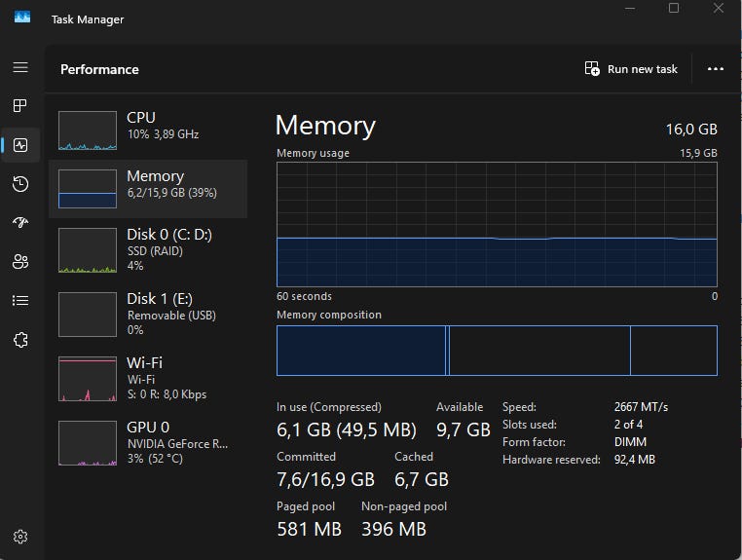Click the Task Manager title bar icon

pyautogui.click(x=22, y=17)
